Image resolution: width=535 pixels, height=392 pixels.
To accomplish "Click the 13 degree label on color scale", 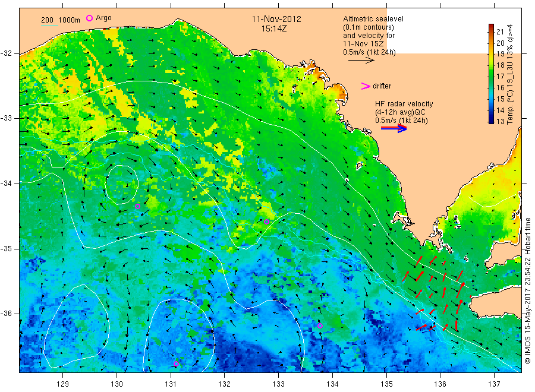I will click(500, 121).
